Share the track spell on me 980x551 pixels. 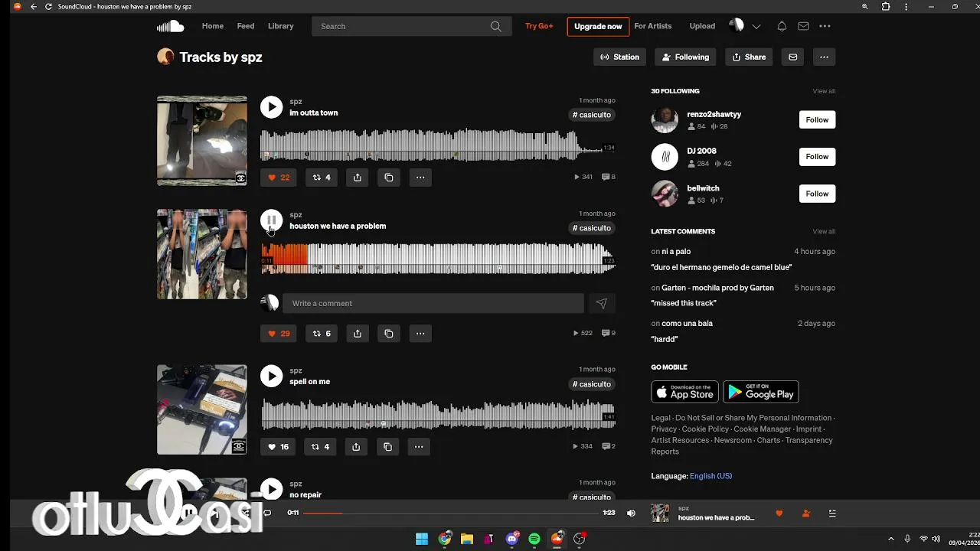[x=356, y=447]
